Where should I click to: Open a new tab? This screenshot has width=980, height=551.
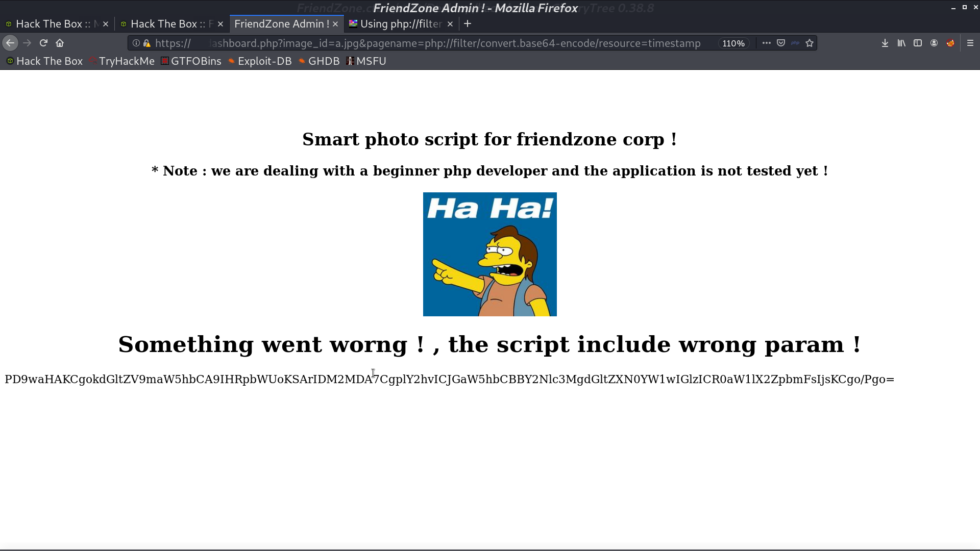(x=468, y=24)
